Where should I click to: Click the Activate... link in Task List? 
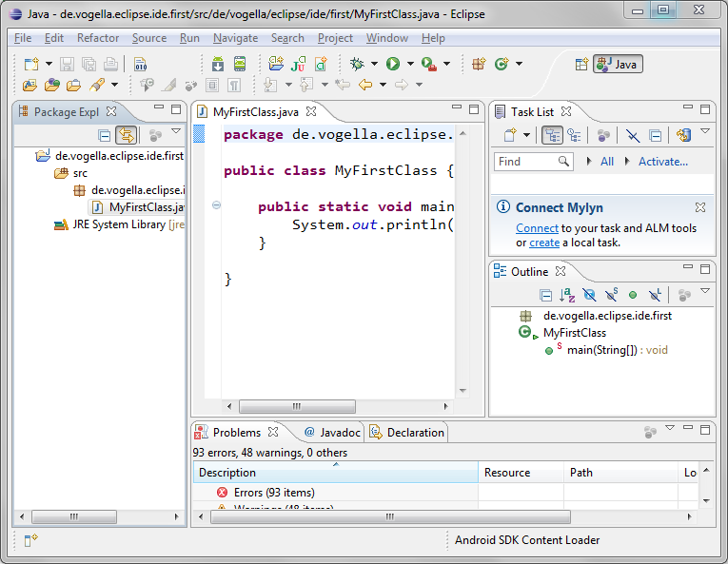[x=662, y=162]
